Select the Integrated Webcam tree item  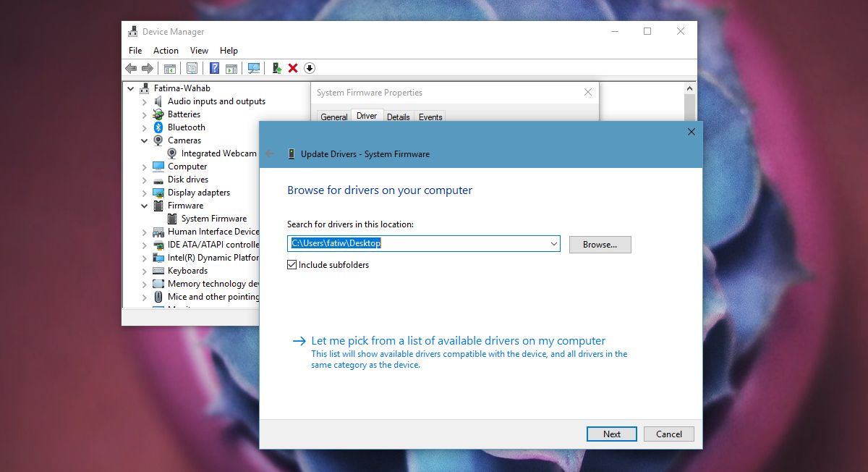pyautogui.click(x=218, y=153)
